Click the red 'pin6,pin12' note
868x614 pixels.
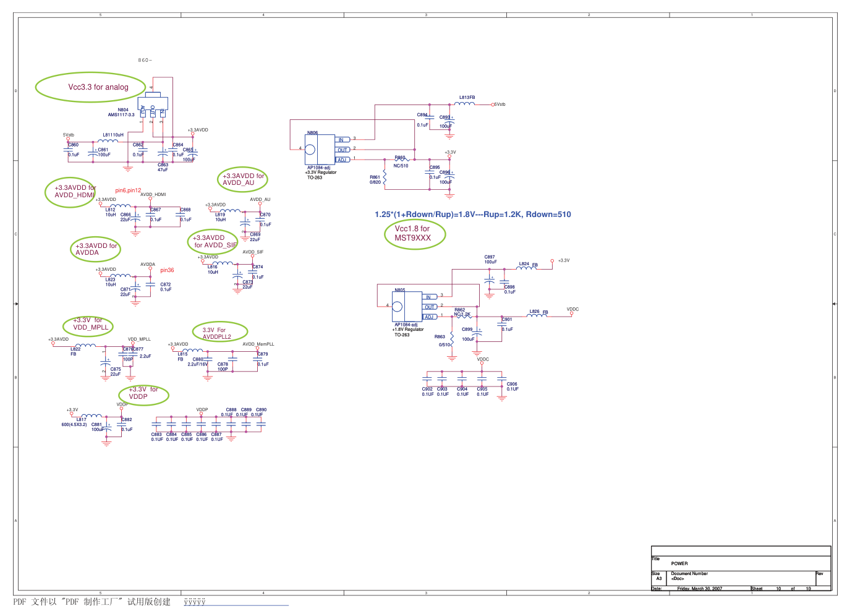click(x=128, y=190)
